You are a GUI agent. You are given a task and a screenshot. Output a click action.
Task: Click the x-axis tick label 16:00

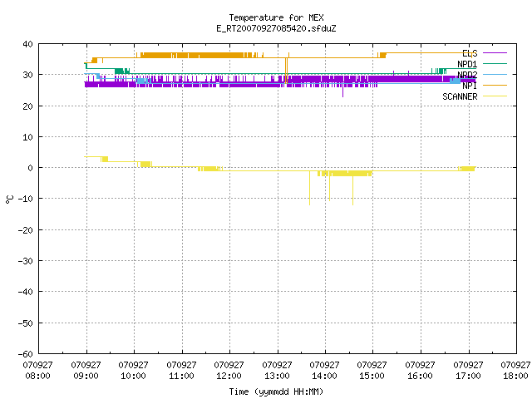pos(421,376)
